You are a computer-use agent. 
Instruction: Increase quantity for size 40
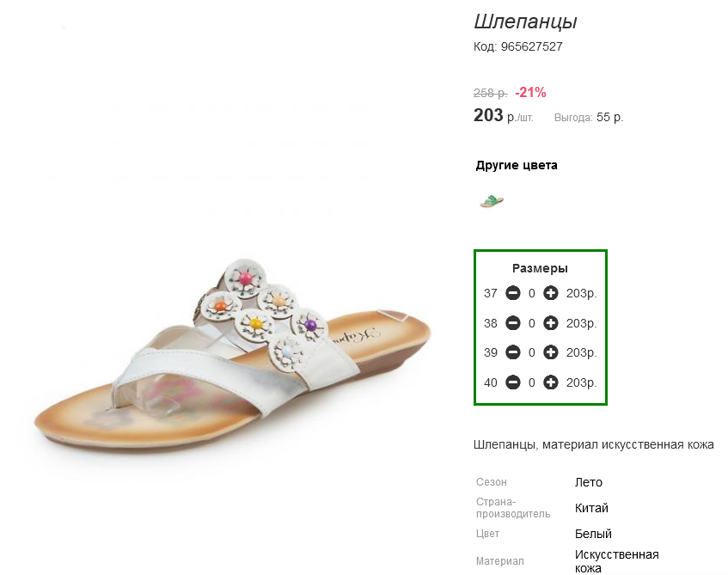pos(551,382)
